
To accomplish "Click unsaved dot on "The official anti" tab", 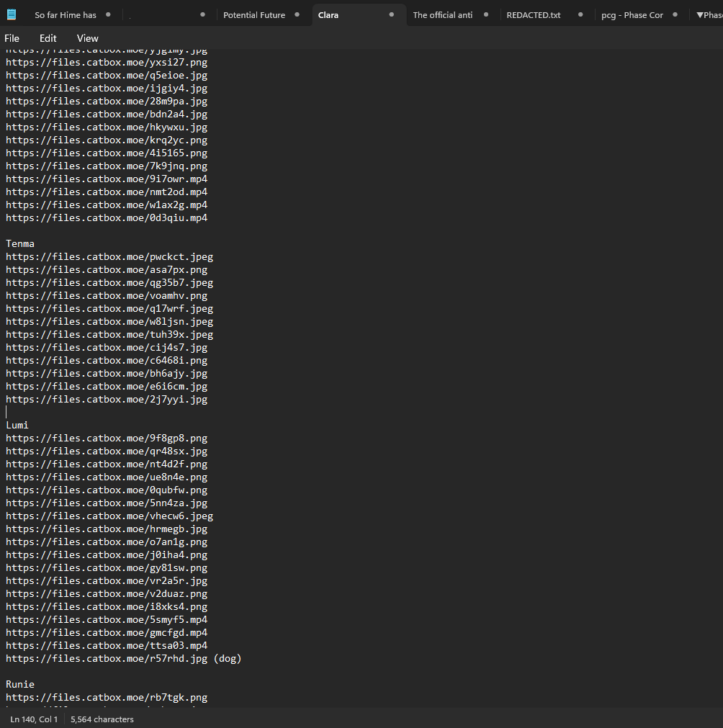I will click(x=486, y=14).
